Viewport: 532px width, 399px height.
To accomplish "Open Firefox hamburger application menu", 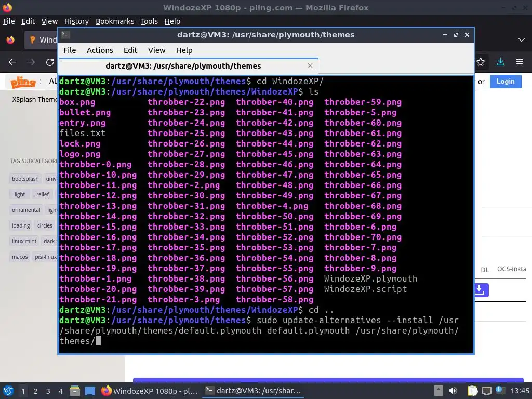I will click(x=520, y=62).
